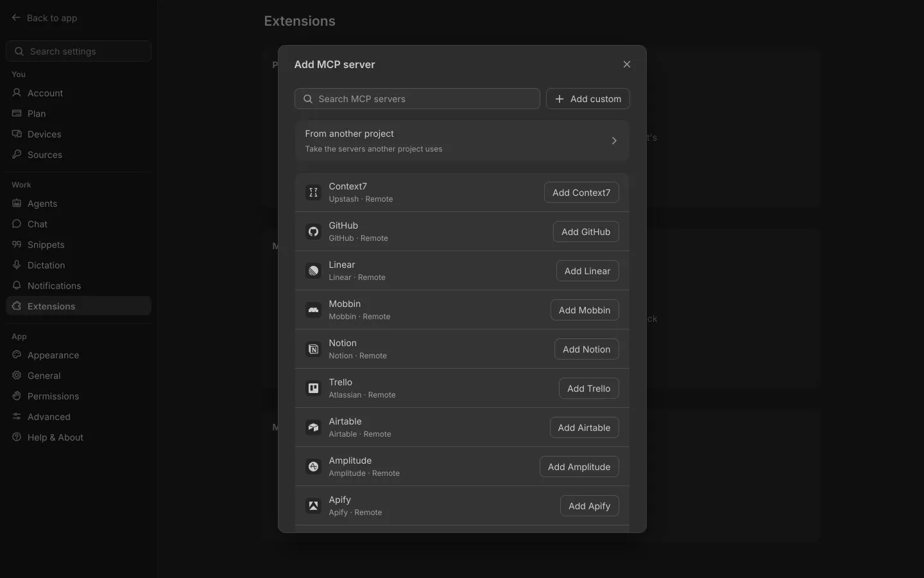The width and height of the screenshot is (924, 578).
Task: Expand From another project chevron
Action: (614, 141)
